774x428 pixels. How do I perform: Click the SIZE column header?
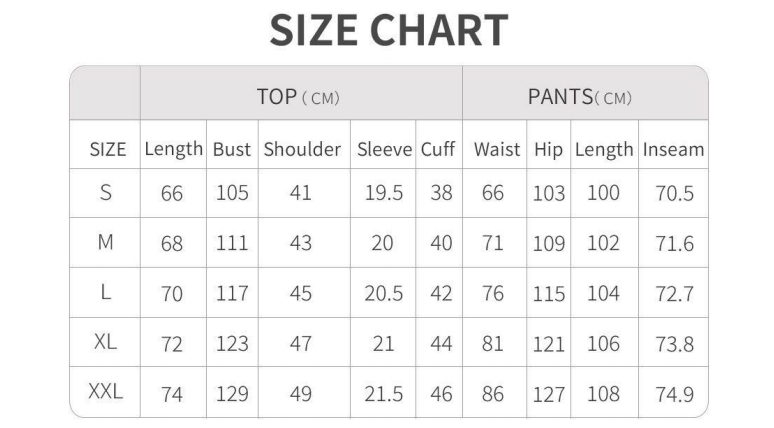(x=108, y=150)
